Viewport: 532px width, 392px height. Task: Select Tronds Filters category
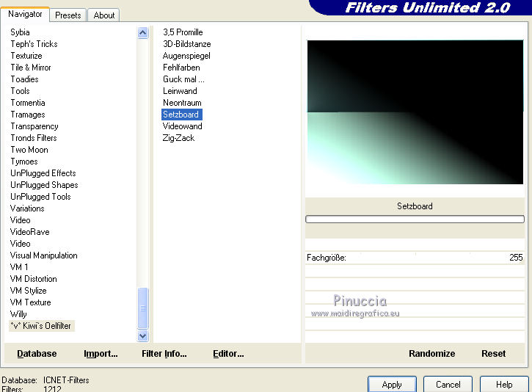[34, 138]
